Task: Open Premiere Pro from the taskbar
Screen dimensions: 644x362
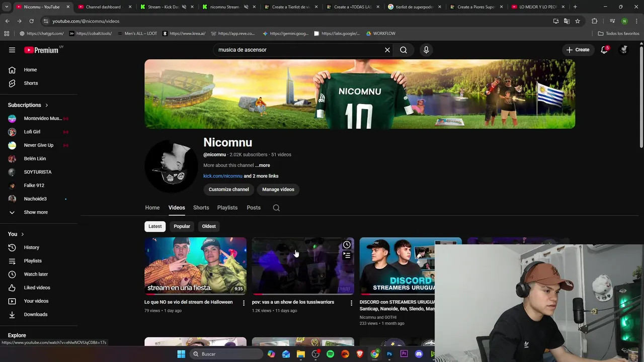Action: [404, 354]
